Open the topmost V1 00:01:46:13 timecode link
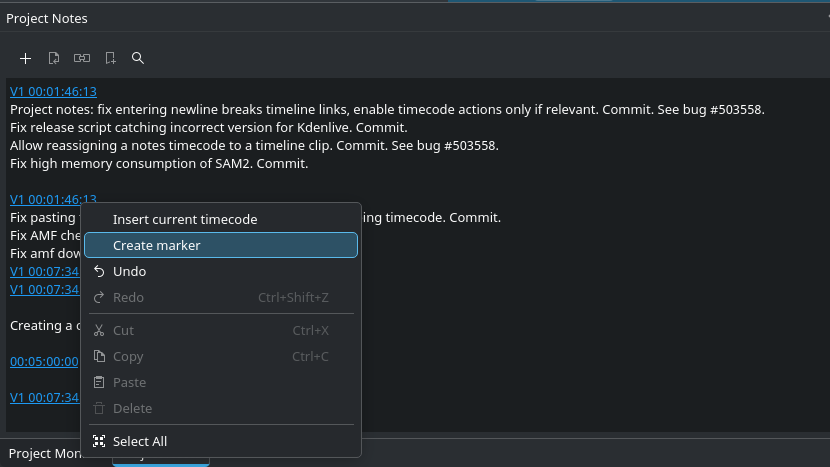Viewport: 830px width, 467px height. [x=53, y=91]
